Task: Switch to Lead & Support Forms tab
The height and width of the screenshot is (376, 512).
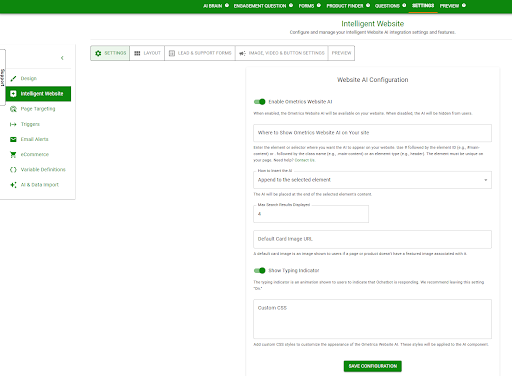Action: click(200, 53)
